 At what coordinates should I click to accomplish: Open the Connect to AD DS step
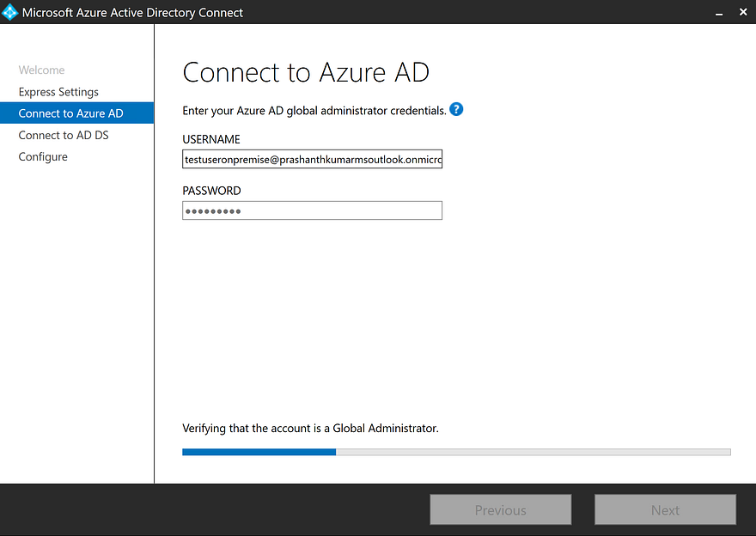coord(64,135)
